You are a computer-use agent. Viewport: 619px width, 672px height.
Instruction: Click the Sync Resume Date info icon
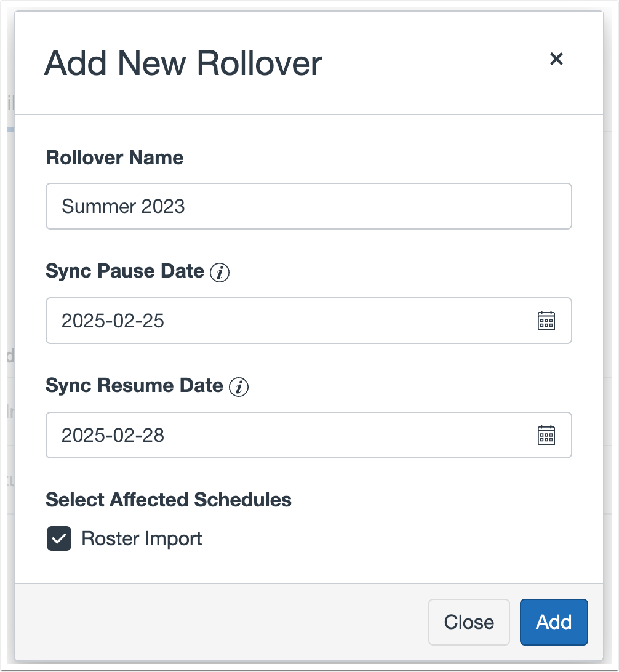pyautogui.click(x=238, y=387)
